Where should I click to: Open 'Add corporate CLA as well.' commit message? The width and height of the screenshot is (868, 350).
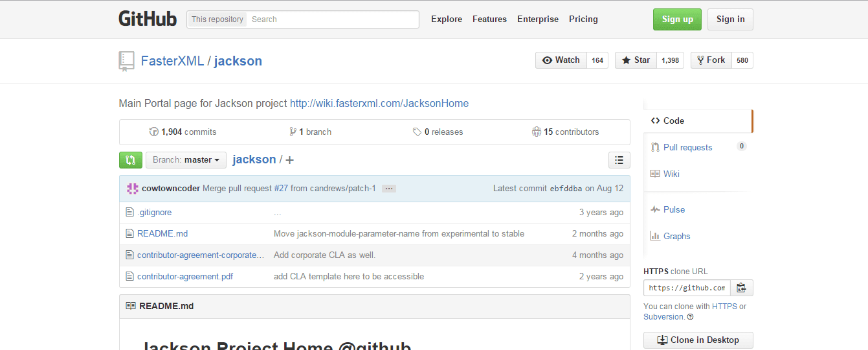pyautogui.click(x=324, y=255)
